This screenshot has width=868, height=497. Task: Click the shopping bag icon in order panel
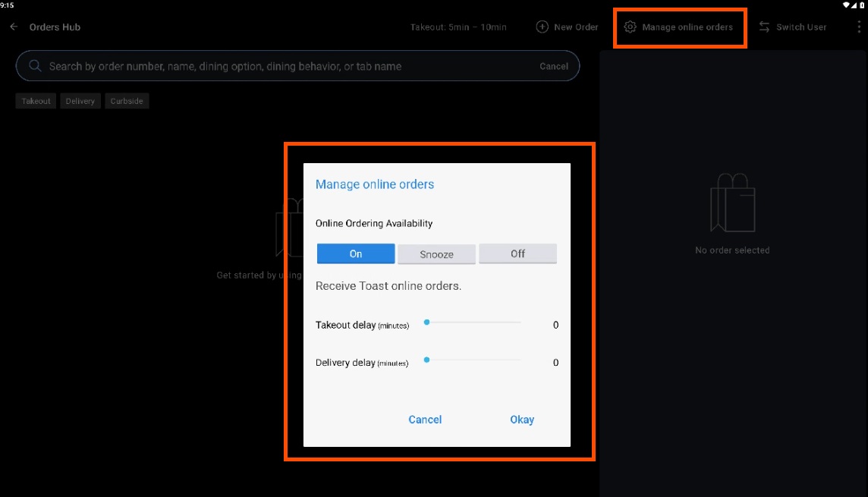[731, 203]
